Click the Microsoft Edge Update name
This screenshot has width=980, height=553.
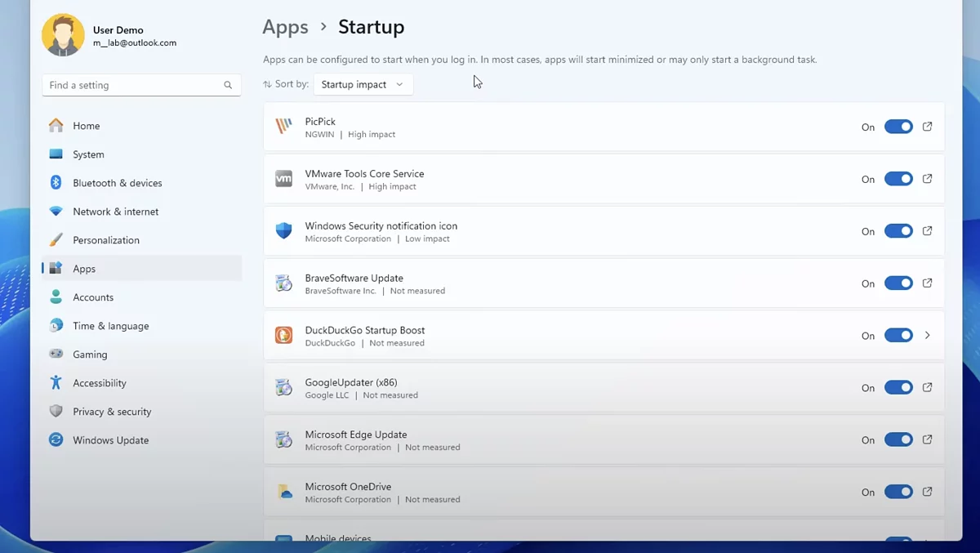pos(356,435)
